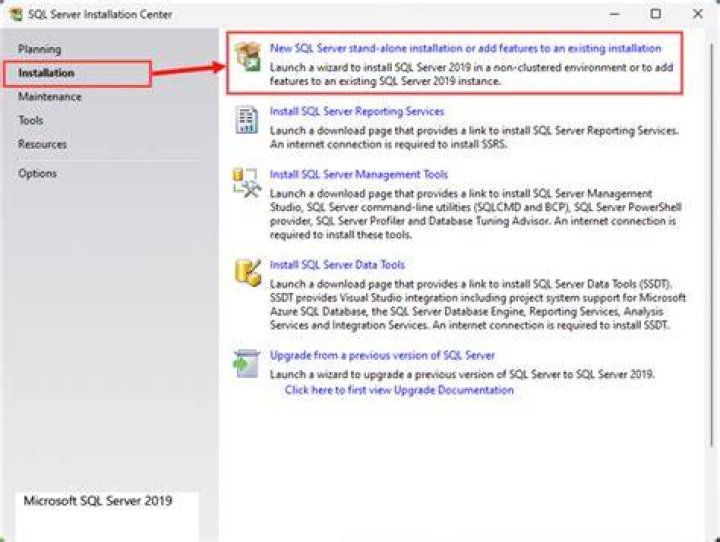
Task: Open the Planning section
Action: pyautogui.click(x=39, y=49)
